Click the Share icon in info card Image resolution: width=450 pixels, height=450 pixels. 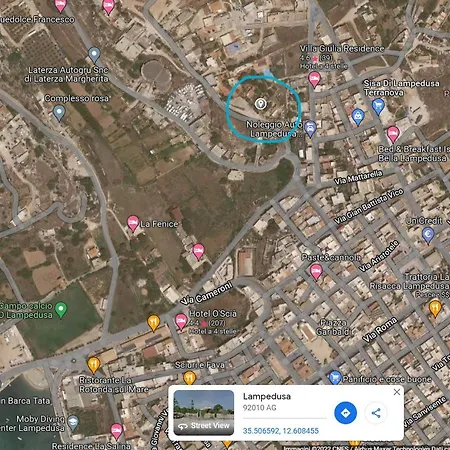(376, 413)
